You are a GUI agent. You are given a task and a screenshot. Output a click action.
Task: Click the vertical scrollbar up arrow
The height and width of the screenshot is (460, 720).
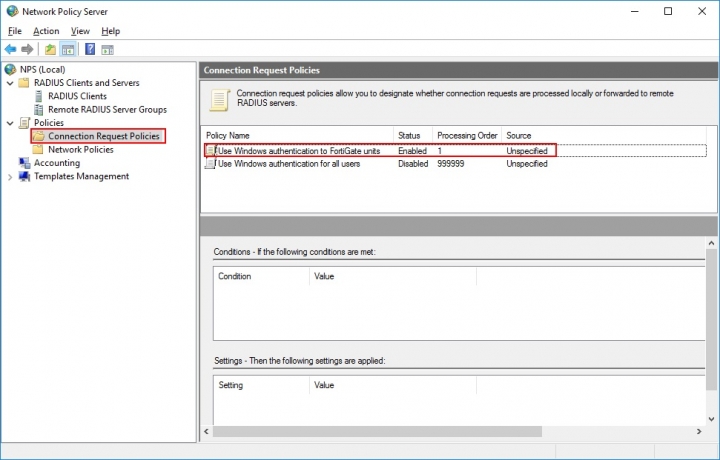point(711,243)
